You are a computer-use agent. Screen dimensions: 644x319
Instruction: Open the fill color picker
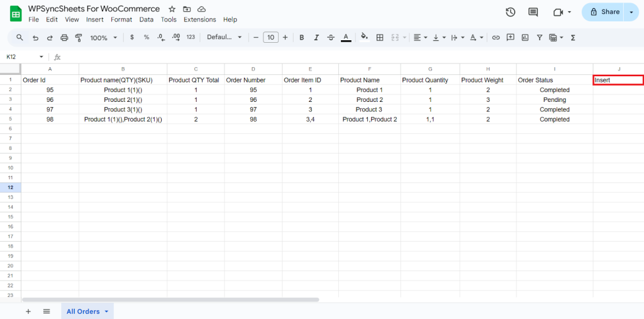tap(364, 37)
